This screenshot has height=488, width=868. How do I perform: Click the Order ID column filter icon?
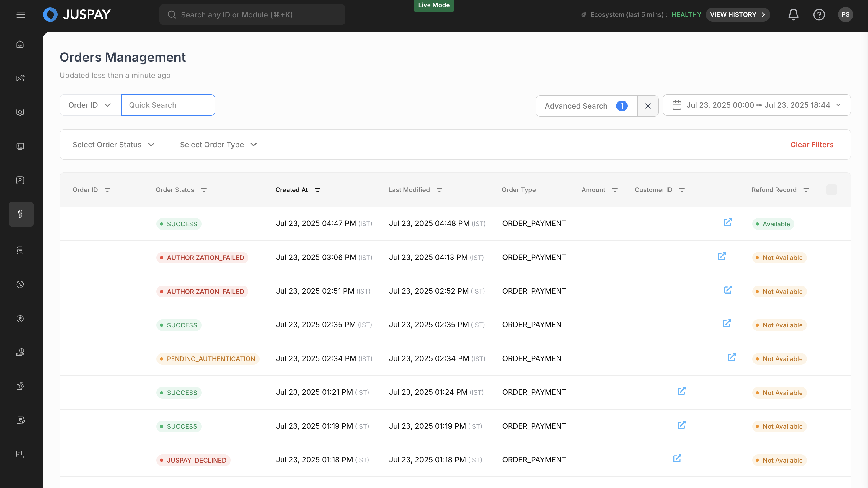click(x=107, y=190)
